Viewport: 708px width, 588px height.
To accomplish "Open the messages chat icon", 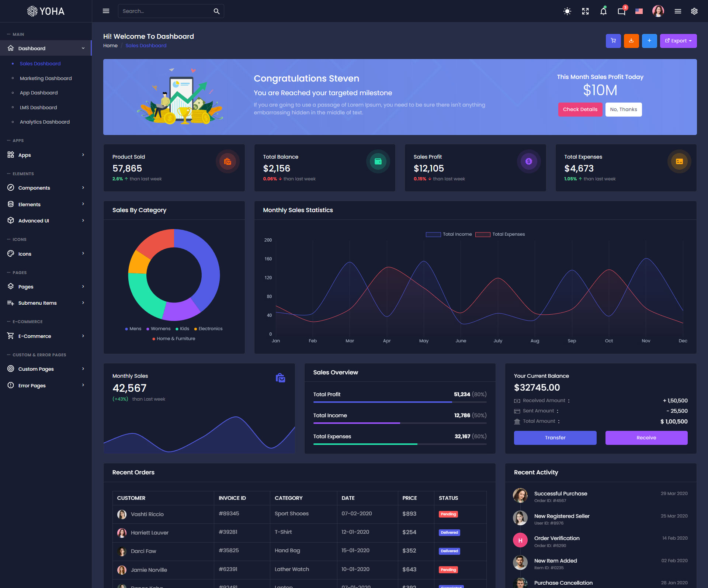I will tap(621, 11).
